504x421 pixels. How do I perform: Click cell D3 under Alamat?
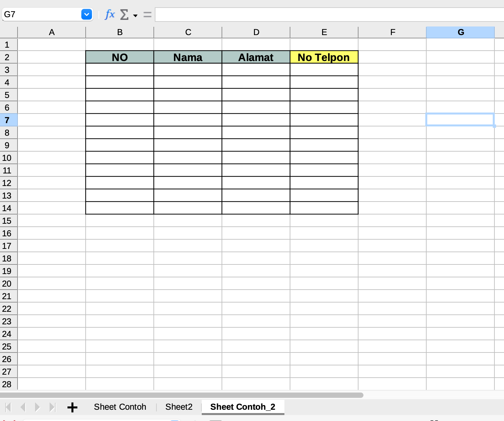tap(256, 70)
